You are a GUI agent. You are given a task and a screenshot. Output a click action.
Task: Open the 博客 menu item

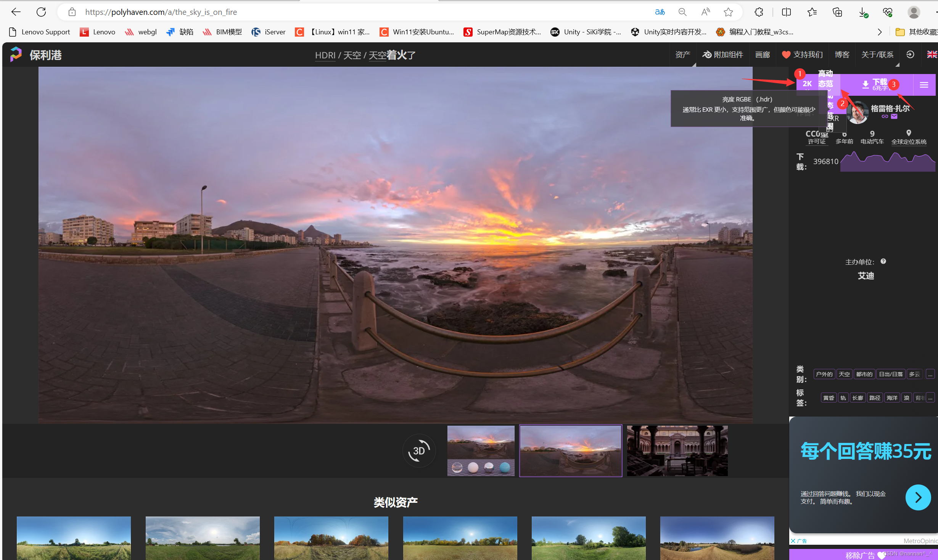pos(842,55)
